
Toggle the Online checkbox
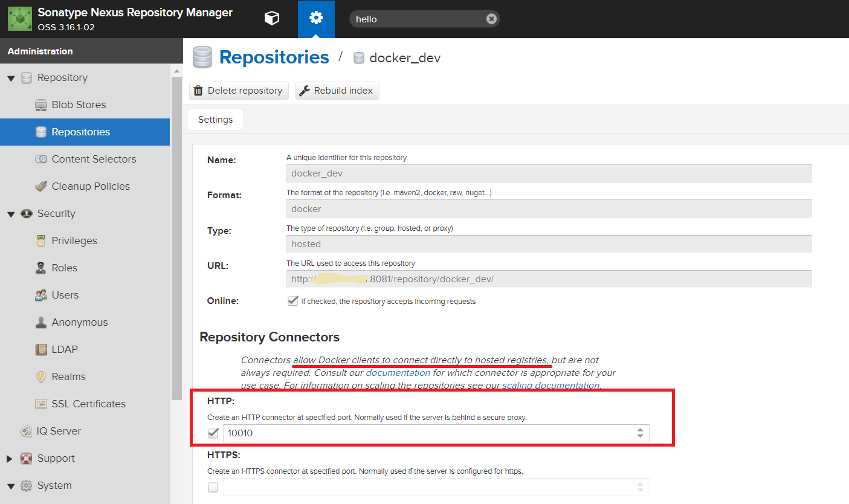[292, 300]
